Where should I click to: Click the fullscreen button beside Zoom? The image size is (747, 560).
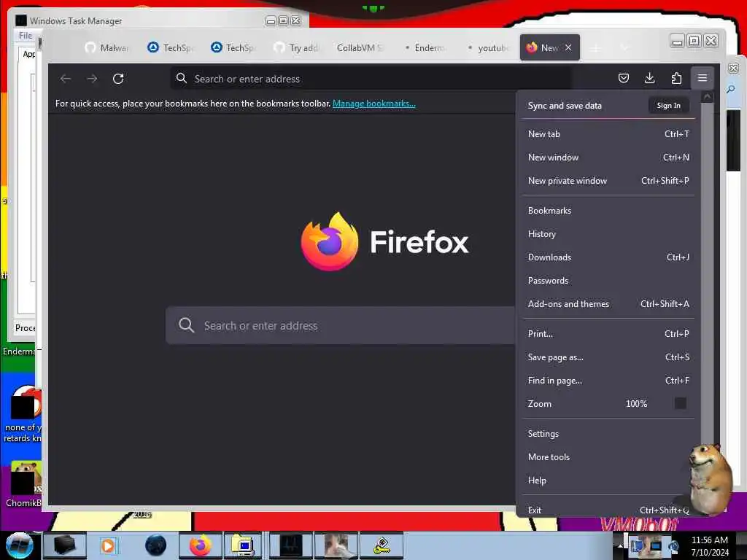point(681,404)
